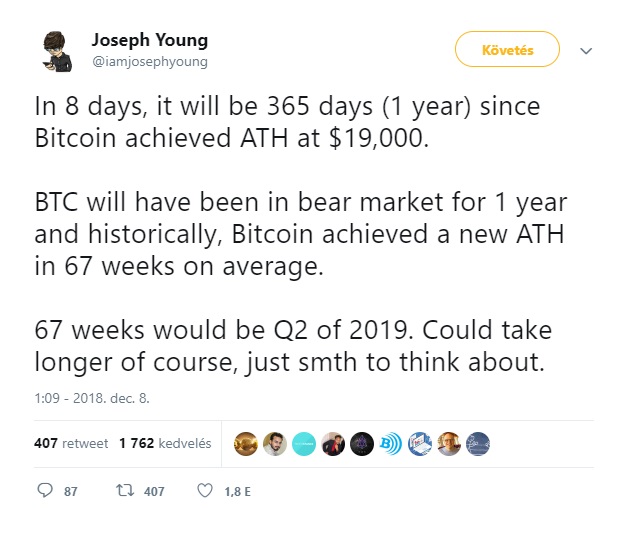Click the 1:09 - 2018. dec. 8. timestamp
Viewport: 630px width, 535px height.
[92, 398]
